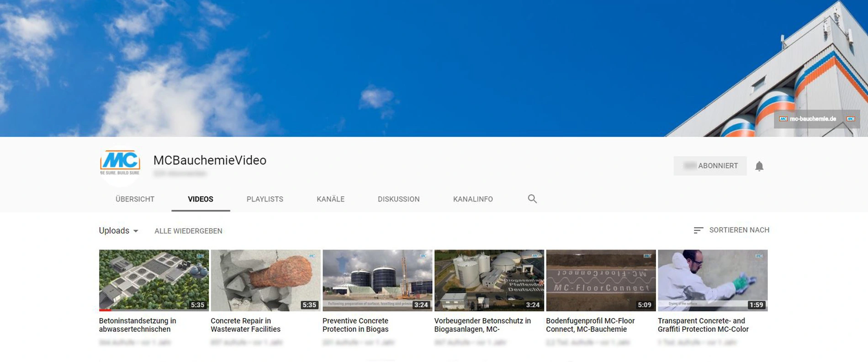Screen dimensions: 868x362
Task: Click the ABONNIERT subscribed button
Action: point(710,166)
